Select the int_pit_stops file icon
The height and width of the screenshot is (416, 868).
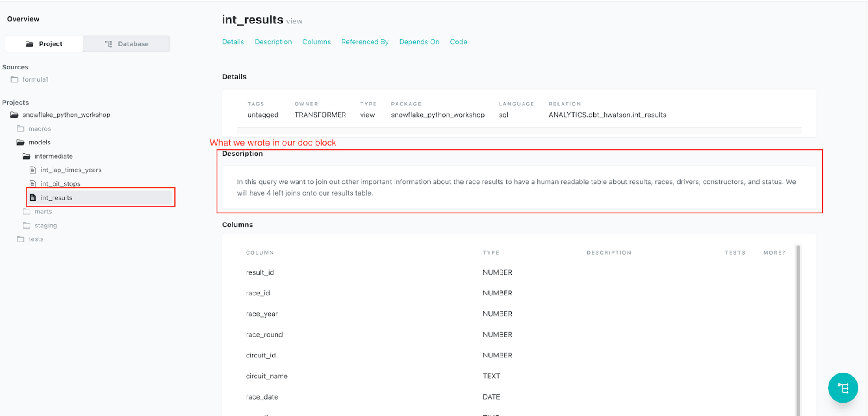point(33,183)
